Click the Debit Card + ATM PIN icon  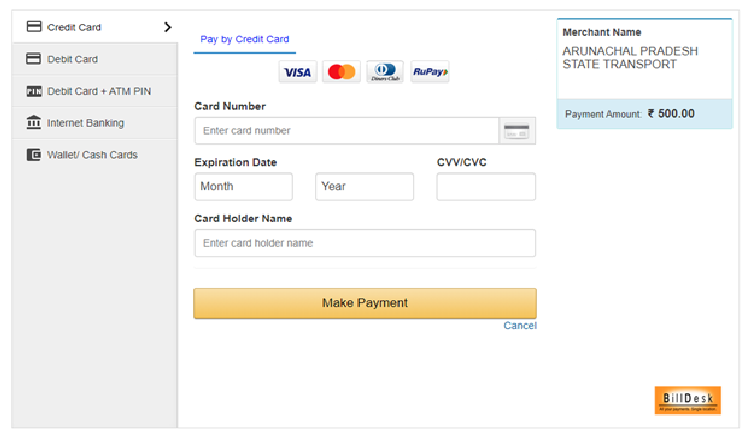click(x=34, y=91)
